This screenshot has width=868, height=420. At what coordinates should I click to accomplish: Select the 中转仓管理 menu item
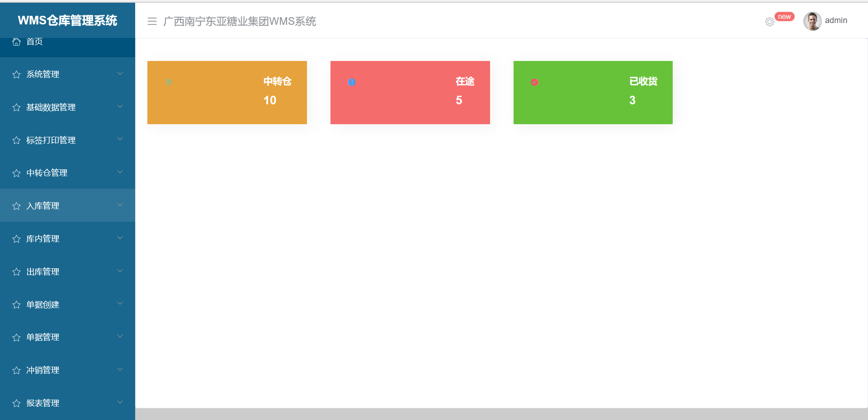(47, 173)
